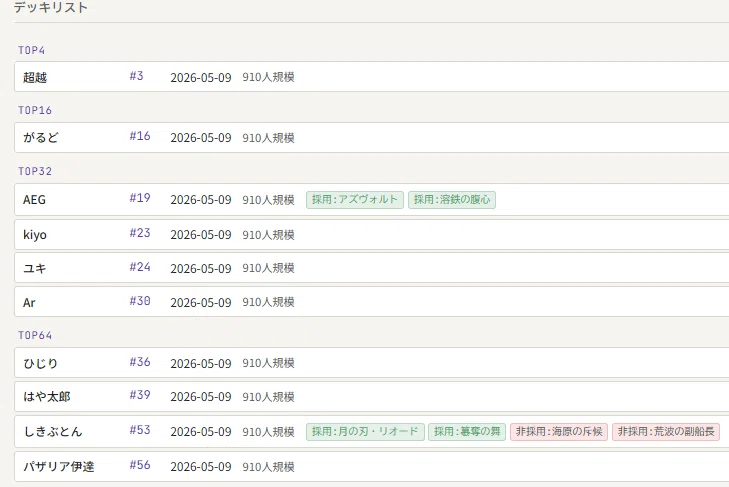Screen dimensions: 729x487
Task: Click the 非採用:海原の斥候 tag
Action: 559,432
